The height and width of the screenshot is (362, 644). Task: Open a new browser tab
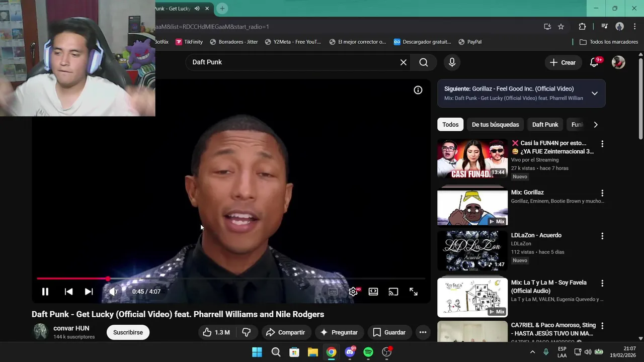coord(222,9)
